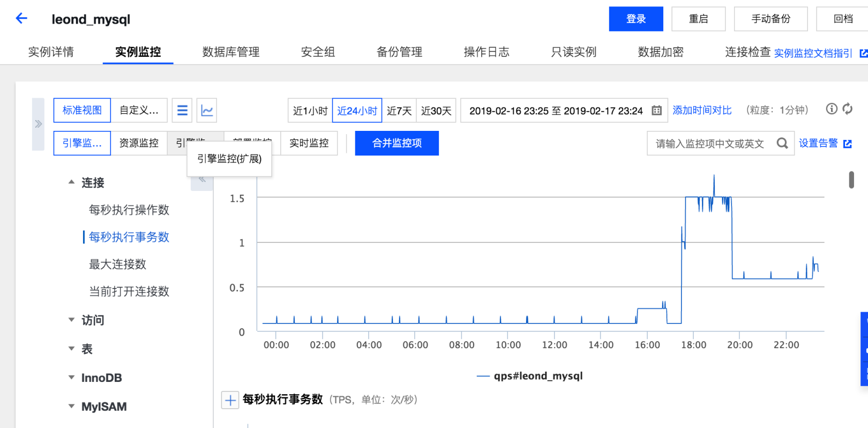Open the 操作日志 tab

coord(487,52)
